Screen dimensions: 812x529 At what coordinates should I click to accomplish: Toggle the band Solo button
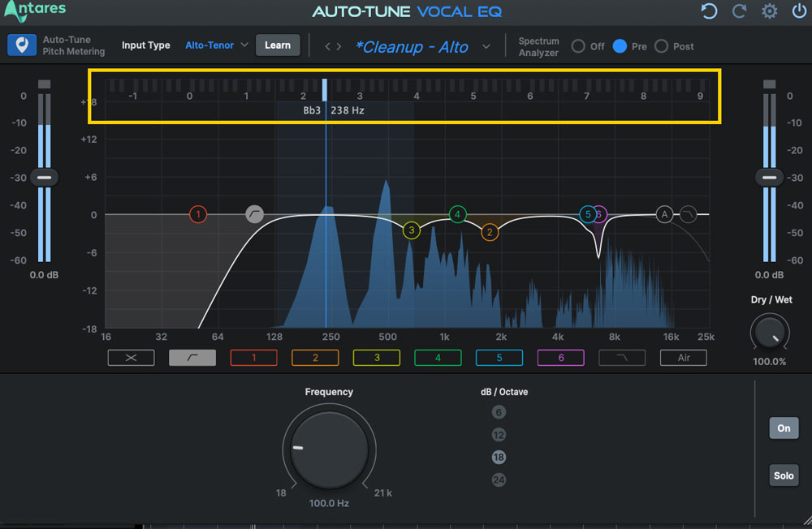(x=784, y=475)
